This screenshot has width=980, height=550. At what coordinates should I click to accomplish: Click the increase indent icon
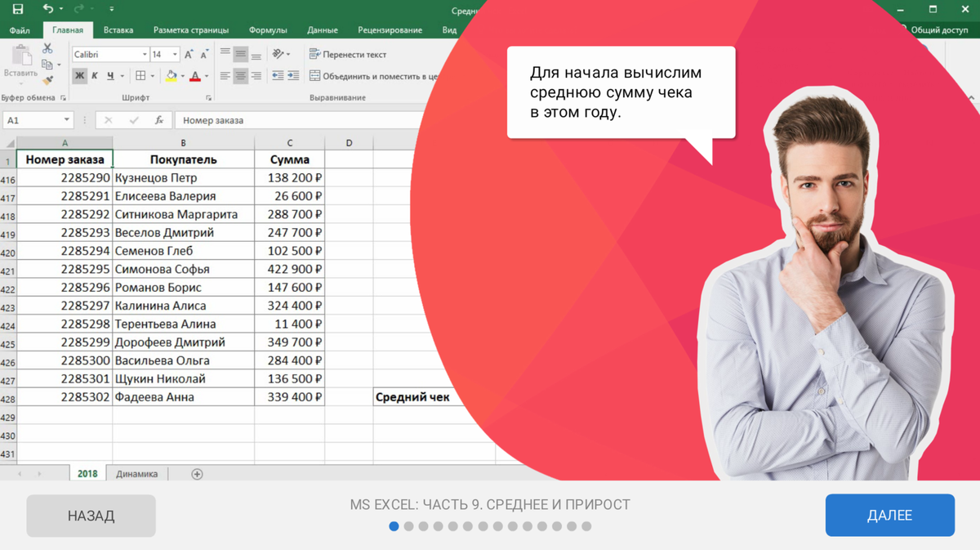[x=293, y=76]
